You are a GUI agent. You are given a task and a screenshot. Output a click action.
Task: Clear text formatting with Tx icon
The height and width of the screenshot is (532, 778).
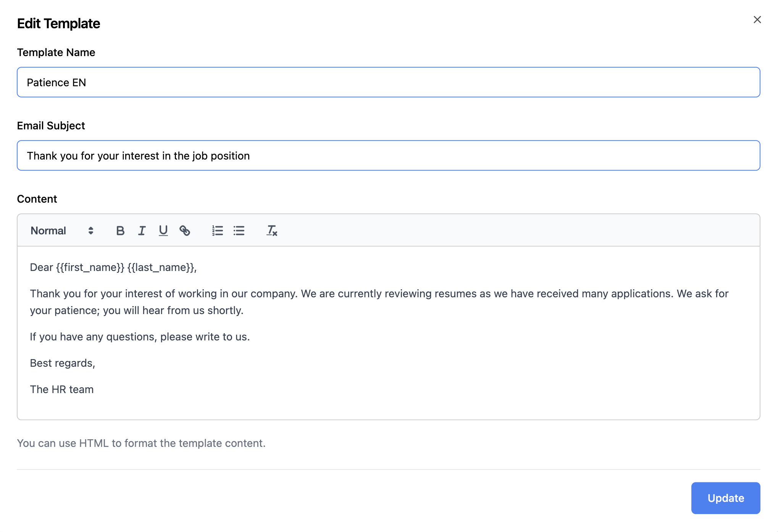(271, 231)
